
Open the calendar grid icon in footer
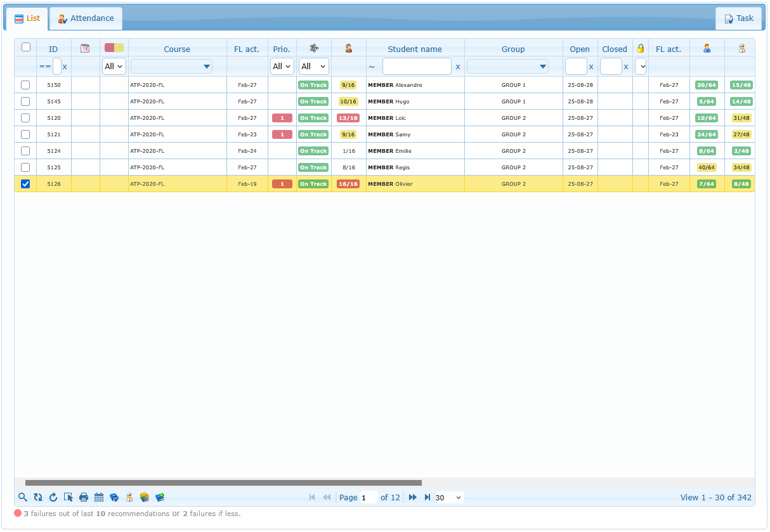point(99,498)
